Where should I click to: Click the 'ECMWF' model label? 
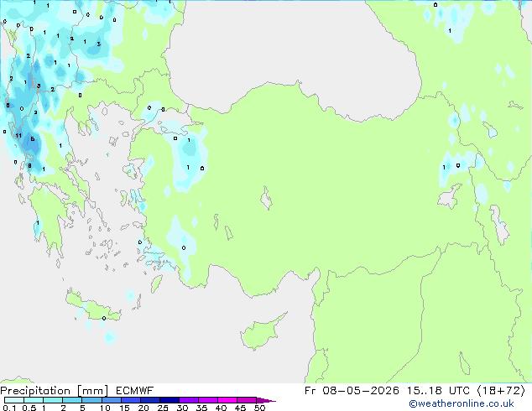pyautogui.click(x=134, y=391)
